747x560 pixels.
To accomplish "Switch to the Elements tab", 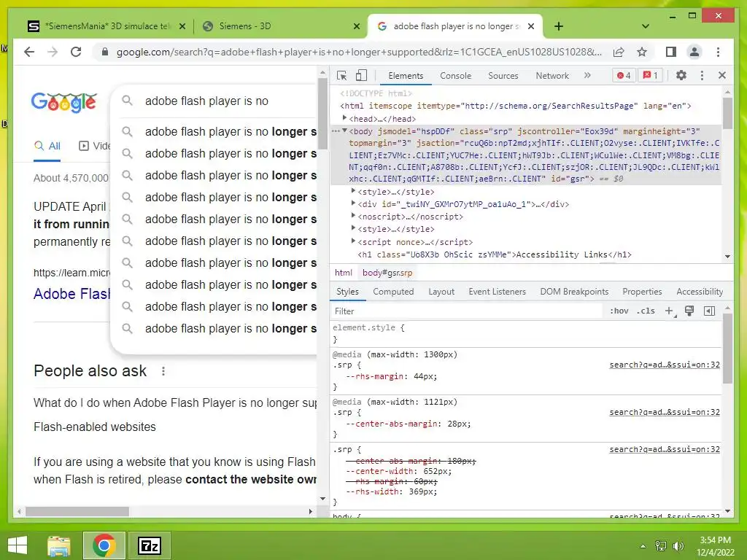I will point(406,76).
